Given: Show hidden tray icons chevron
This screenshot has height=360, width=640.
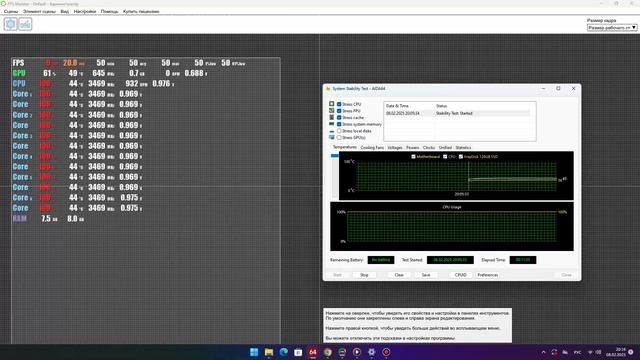Looking at the screenshot, I should point(543,352).
